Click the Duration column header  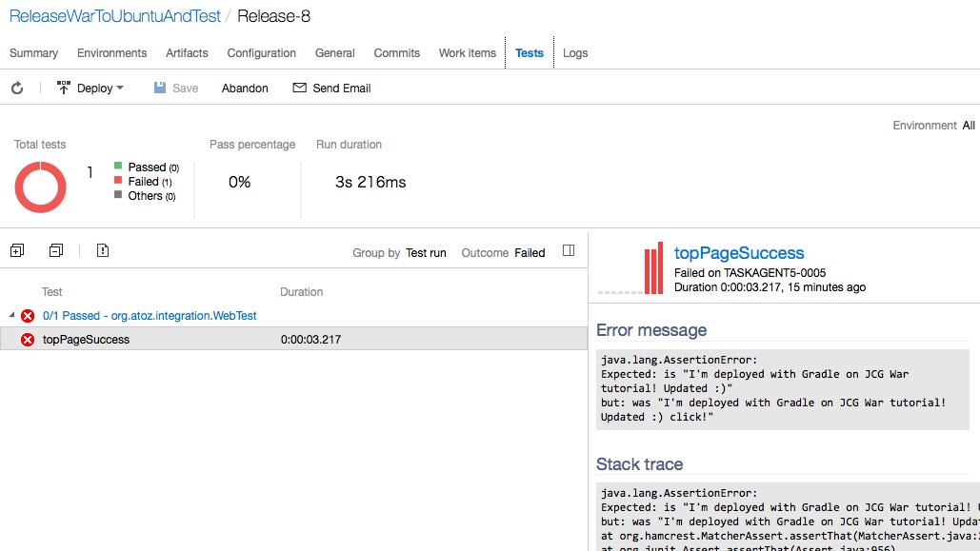click(x=301, y=292)
